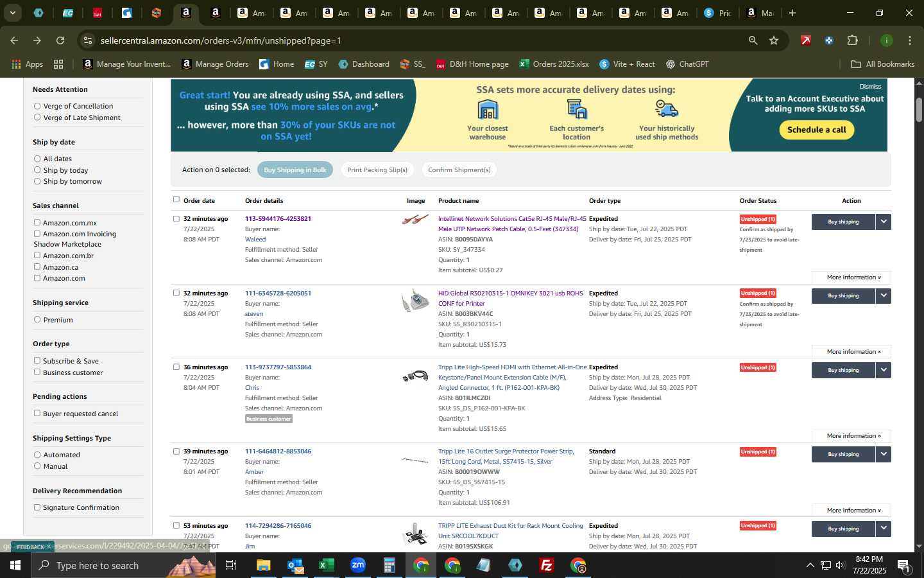
Task: Bookmark this page with star icon
Action: coord(774,40)
